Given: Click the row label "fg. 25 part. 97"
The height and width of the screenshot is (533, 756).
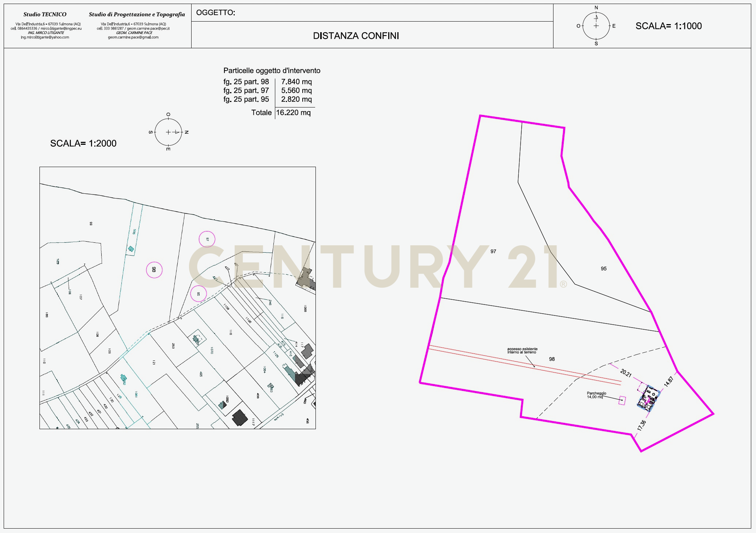Looking at the screenshot, I should [x=246, y=91].
